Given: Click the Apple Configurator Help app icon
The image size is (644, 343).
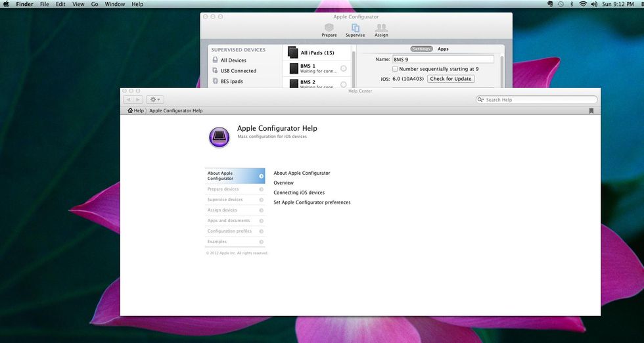Looking at the screenshot, I should click(219, 137).
